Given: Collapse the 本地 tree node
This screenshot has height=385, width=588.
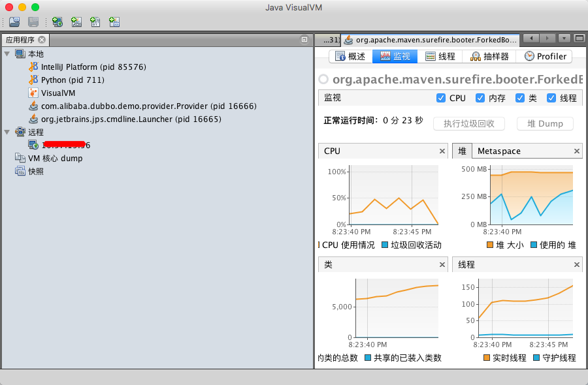Looking at the screenshot, I should point(7,54).
